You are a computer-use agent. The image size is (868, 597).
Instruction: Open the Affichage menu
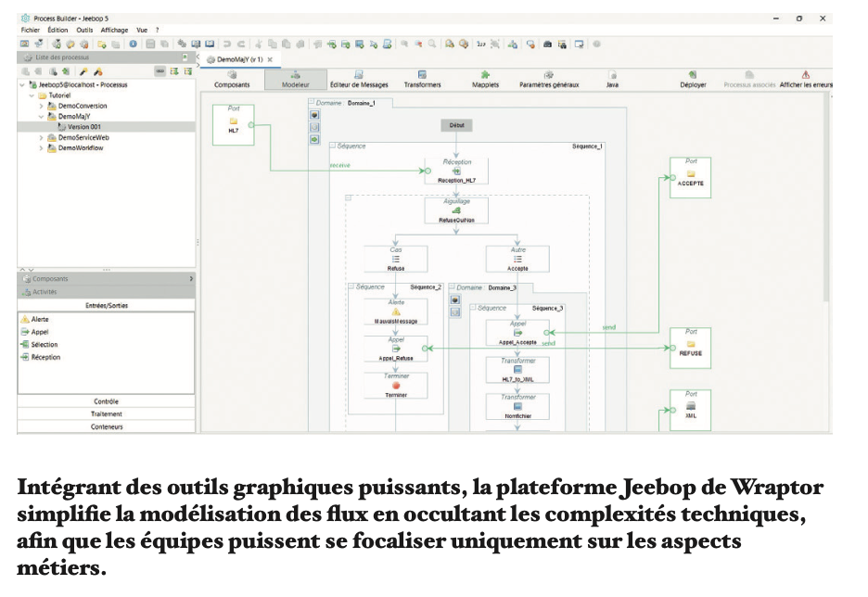(x=114, y=31)
